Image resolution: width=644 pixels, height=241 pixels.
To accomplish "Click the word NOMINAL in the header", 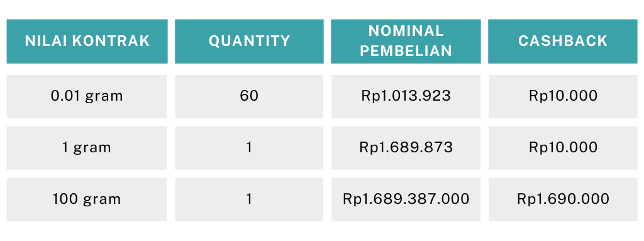I will [406, 31].
